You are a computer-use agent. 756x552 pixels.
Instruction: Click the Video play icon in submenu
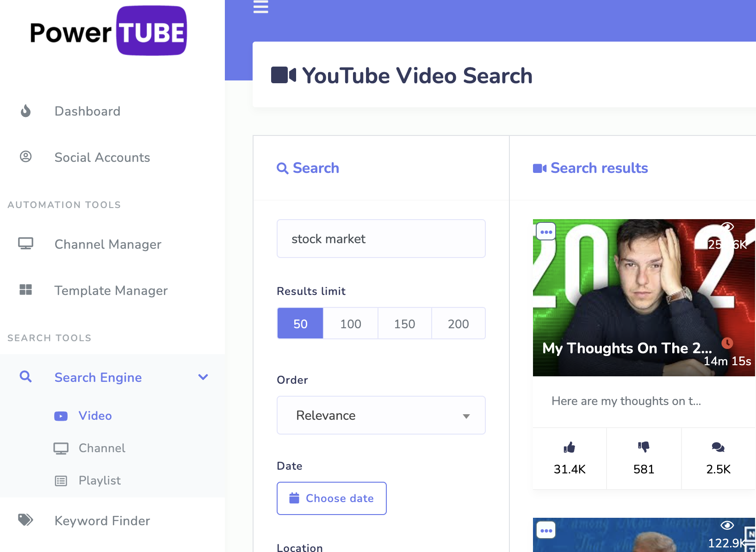[61, 416]
